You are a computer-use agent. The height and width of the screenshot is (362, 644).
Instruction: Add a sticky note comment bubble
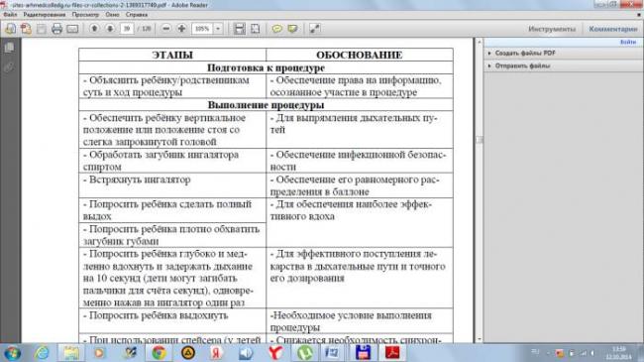(x=277, y=29)
